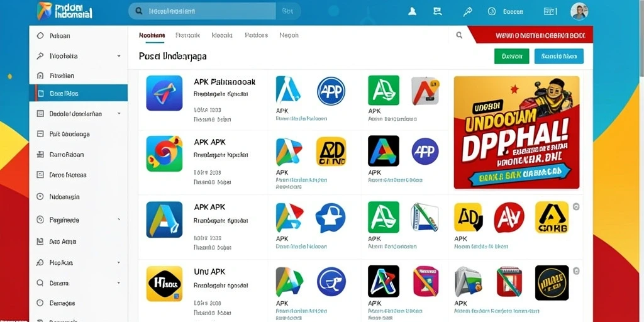Click the green button beside Posd Undenjaga

click(x=512, y=56)
